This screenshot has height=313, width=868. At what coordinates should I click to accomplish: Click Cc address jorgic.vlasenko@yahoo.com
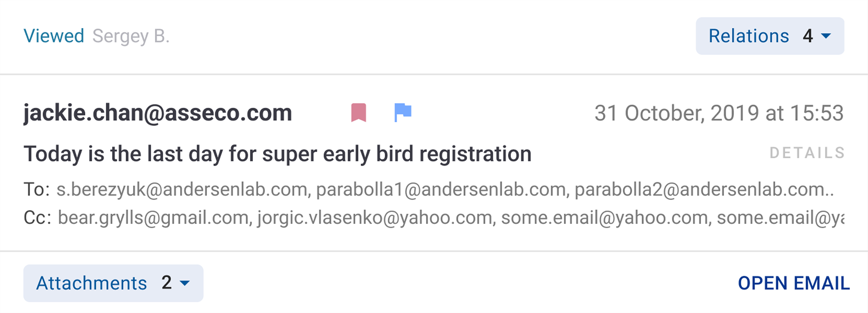(x=376, y=218)
